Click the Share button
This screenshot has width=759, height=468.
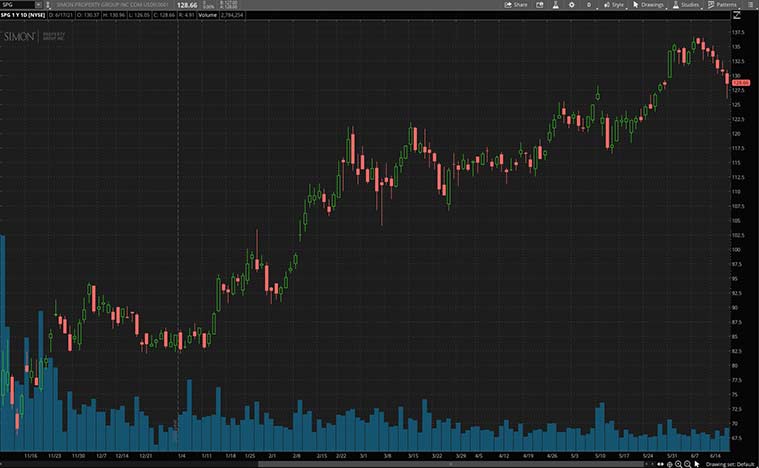pyautogui.click(x=516, y=5)
